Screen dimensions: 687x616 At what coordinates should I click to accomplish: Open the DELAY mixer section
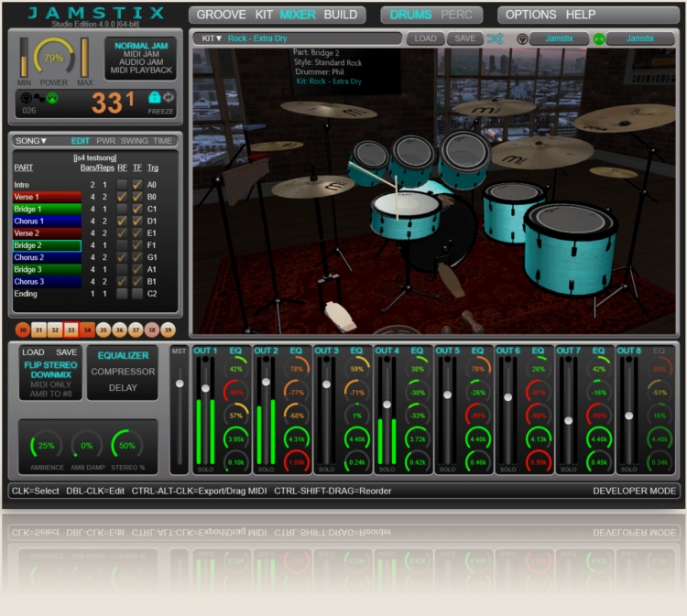123,388
